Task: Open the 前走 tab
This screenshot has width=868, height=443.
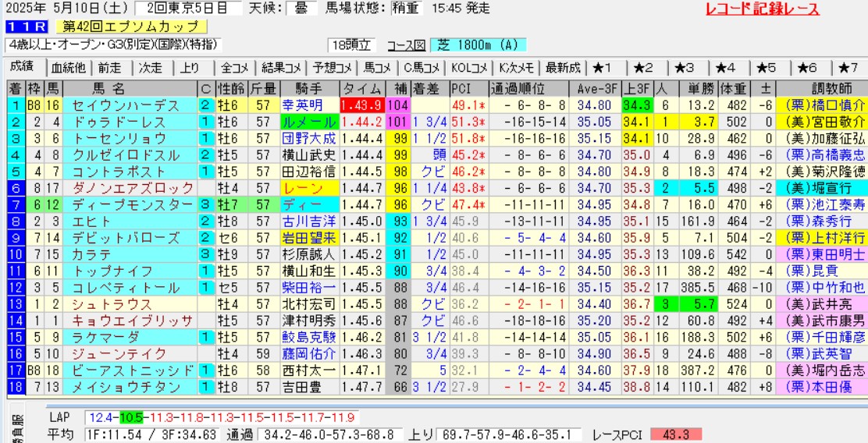Action: click(110, 68)
